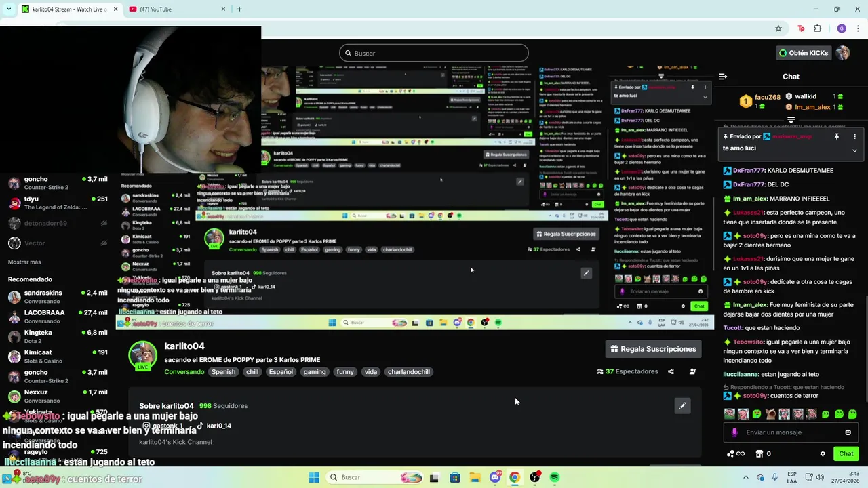Send message with green Chat button

click(846, 453)
